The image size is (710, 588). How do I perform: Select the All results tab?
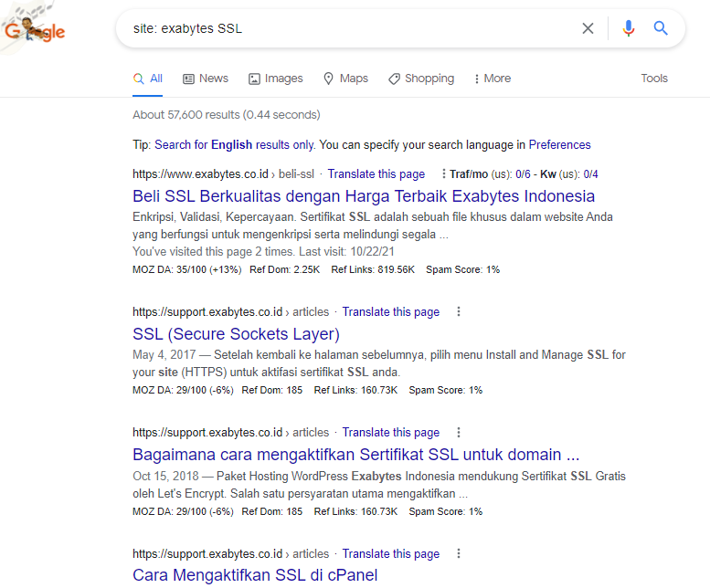click(x=148, y=79)
